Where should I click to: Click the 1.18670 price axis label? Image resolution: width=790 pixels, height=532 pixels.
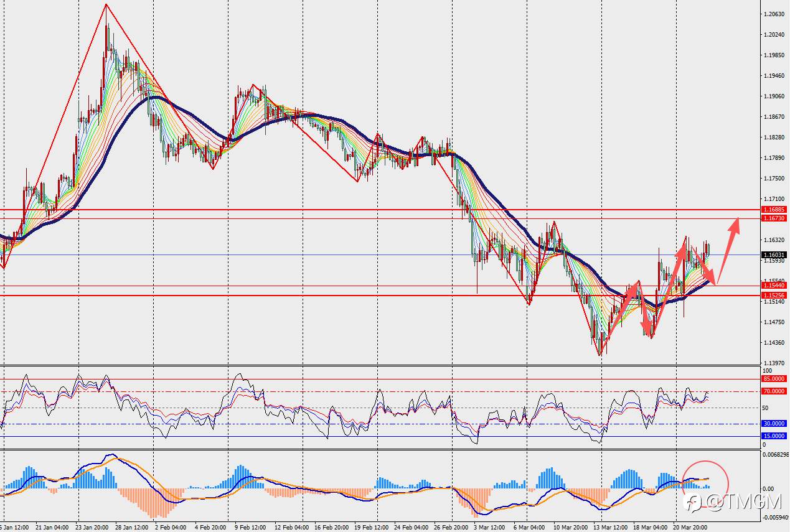pyautogui.click(x=774, y=117)
